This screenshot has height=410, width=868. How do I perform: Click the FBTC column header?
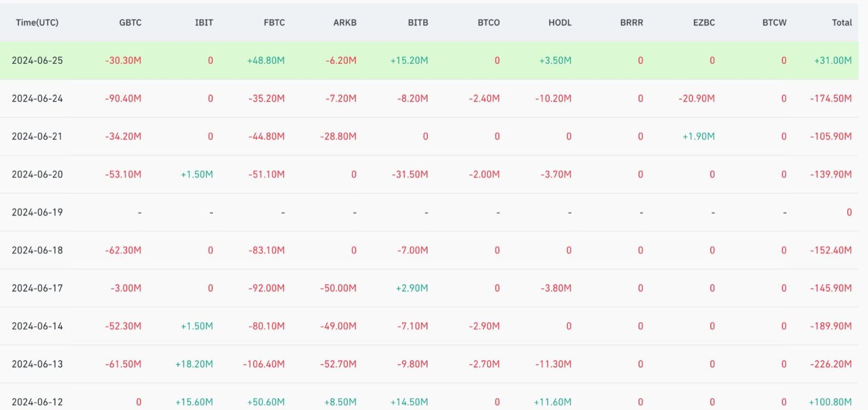click(274, 22)
